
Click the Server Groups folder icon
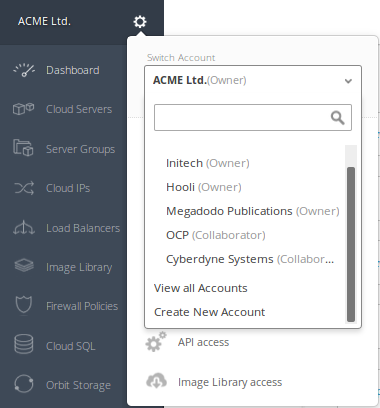coord(23,148)
